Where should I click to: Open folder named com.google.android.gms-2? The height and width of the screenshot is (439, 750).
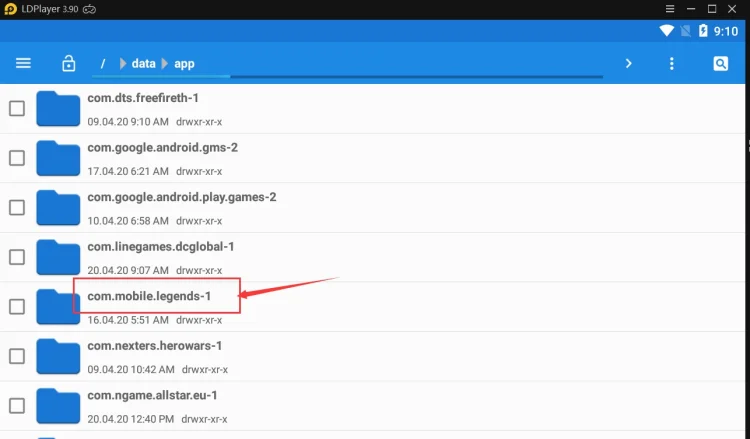(163, 148)
